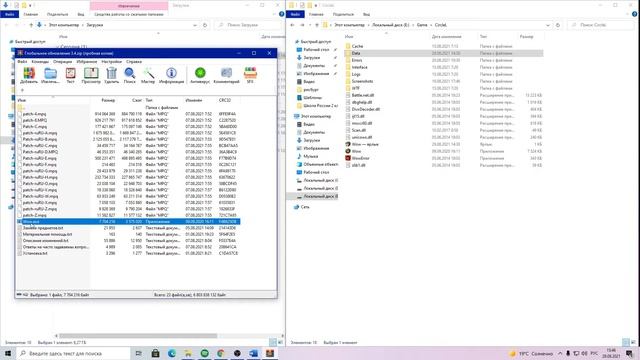Select the WTF folder in right Explorer
The image size is (640, 360).
click(356, 88)
